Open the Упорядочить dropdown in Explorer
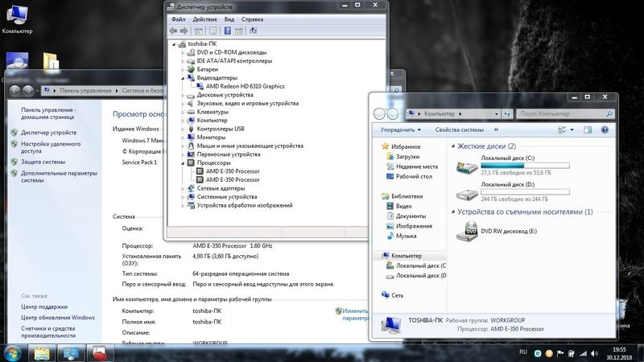 [401, 130]
